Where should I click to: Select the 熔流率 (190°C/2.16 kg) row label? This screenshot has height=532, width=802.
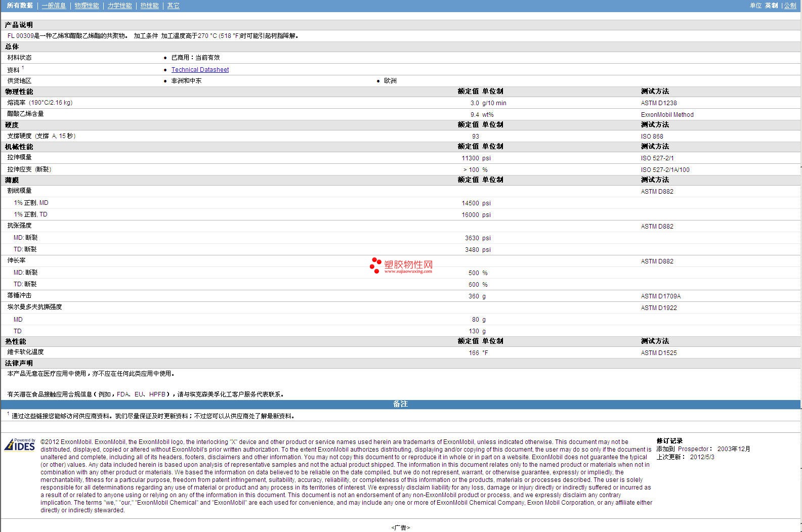pos(40,103)
